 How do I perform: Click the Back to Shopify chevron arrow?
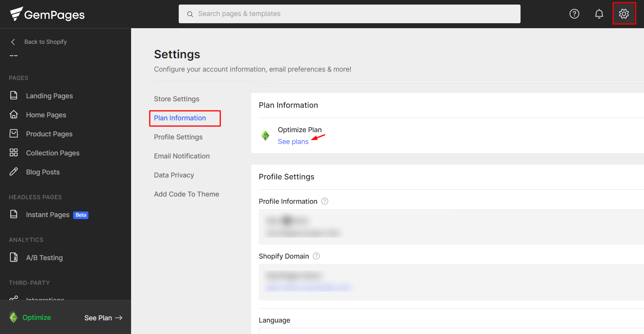coord(13,42)
